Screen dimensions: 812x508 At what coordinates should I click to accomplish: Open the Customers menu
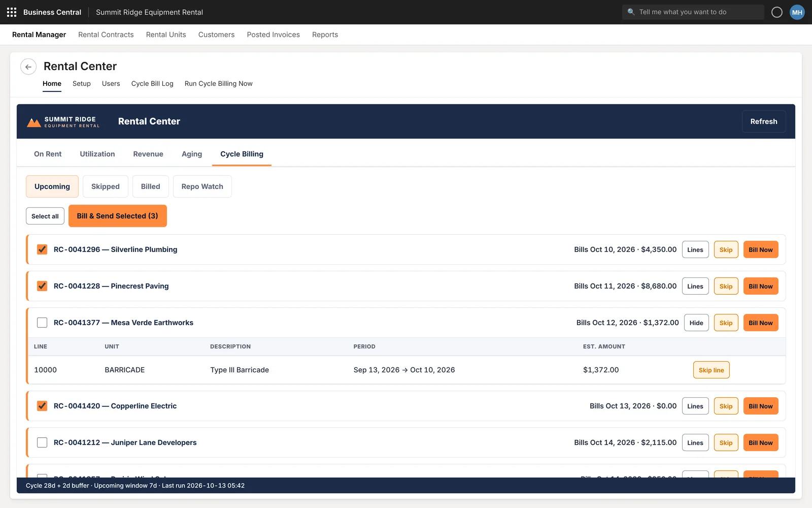pos(217,35)
